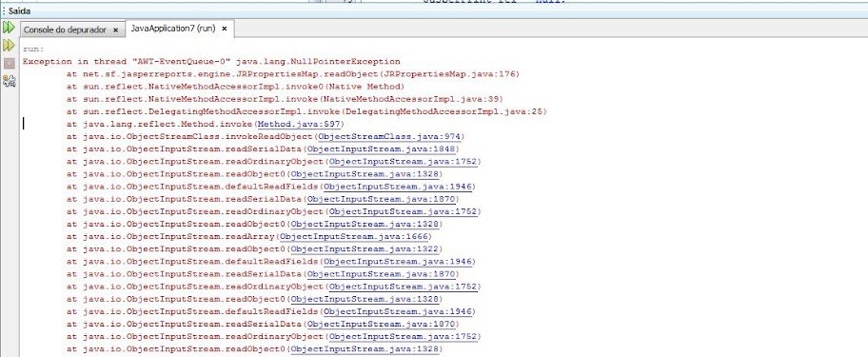Click the NullPointerException exception line
The image size is (868, 357).
[x=211, y=62]
